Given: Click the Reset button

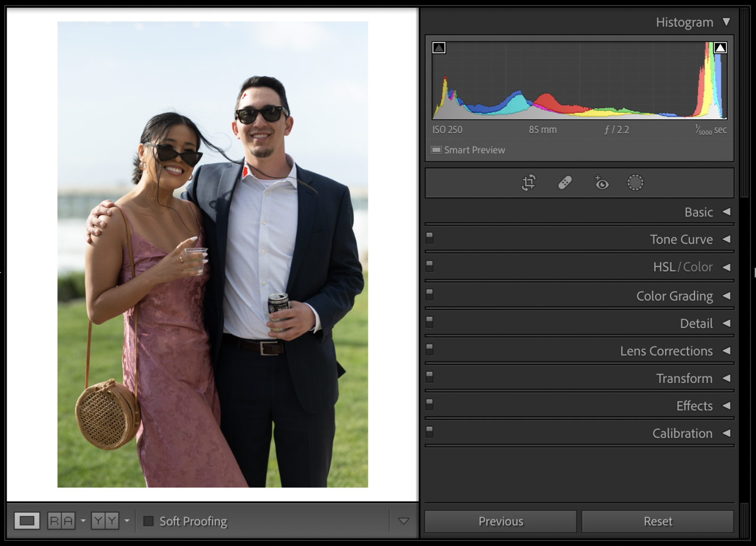Looking at the screenshot, I should pyautogui.click(x=658, y=521).
